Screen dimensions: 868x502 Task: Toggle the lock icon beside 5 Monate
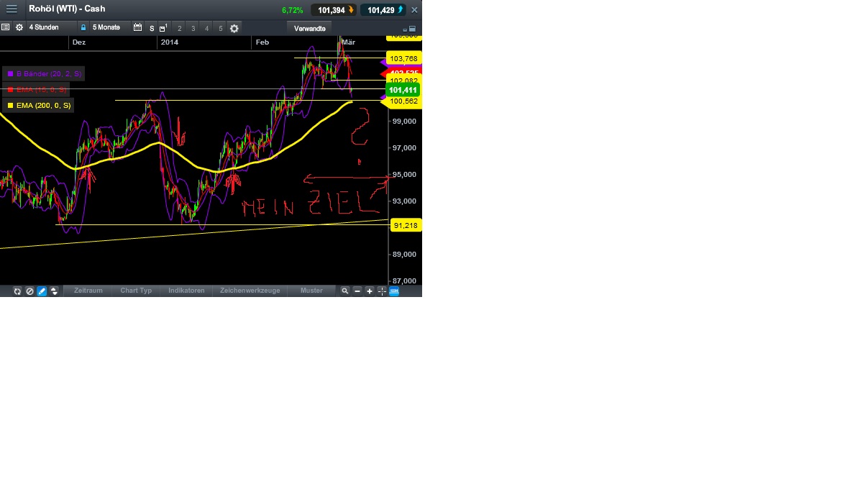[84, 27]
